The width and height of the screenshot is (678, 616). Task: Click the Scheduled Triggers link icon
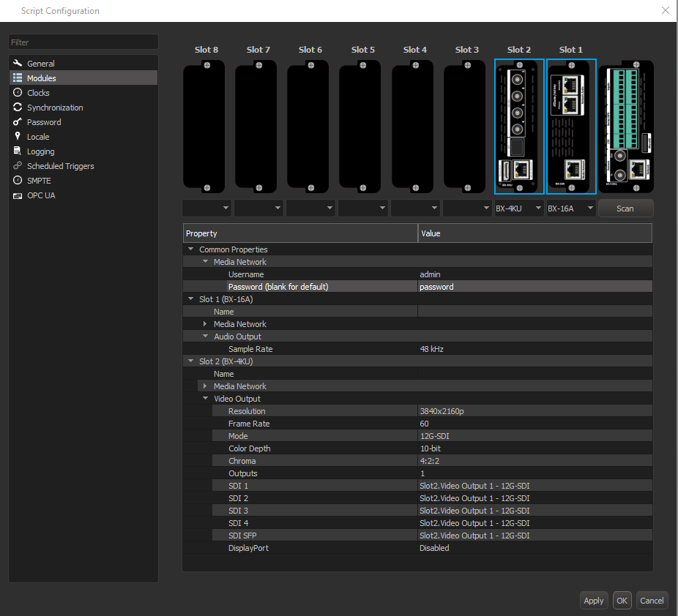(18, 166)
